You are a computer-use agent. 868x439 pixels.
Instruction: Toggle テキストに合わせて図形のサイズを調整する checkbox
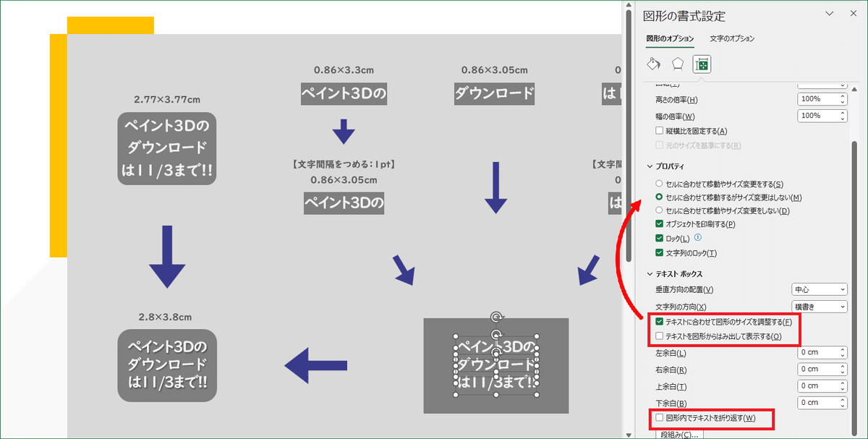tap(659, 321)
